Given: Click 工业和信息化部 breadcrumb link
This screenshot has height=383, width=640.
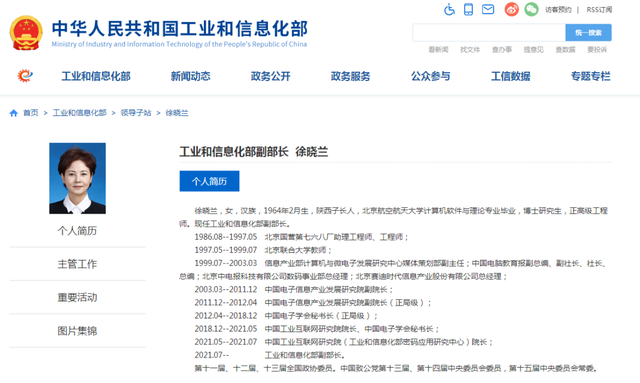Looking at the screenshot, I should click(80, 113).
